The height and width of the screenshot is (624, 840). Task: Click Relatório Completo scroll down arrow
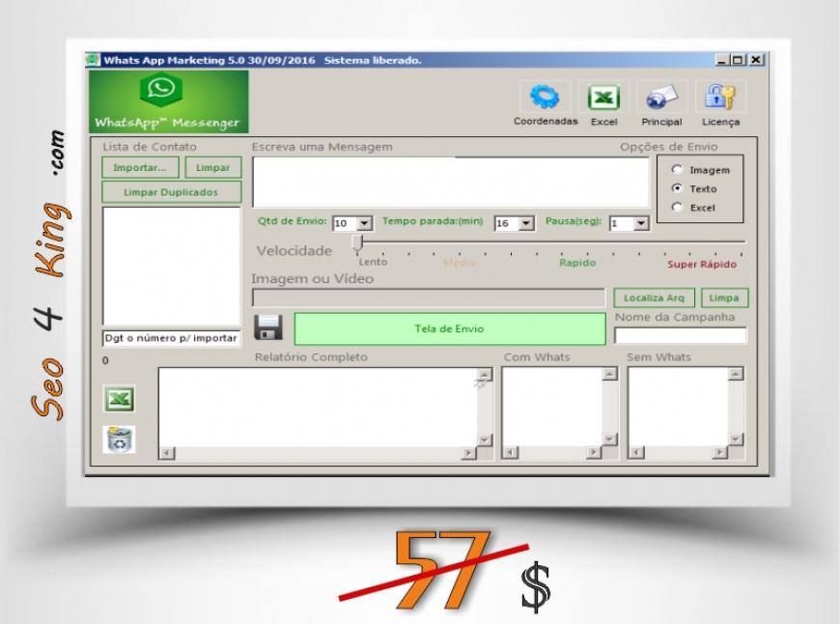[485, 440]
